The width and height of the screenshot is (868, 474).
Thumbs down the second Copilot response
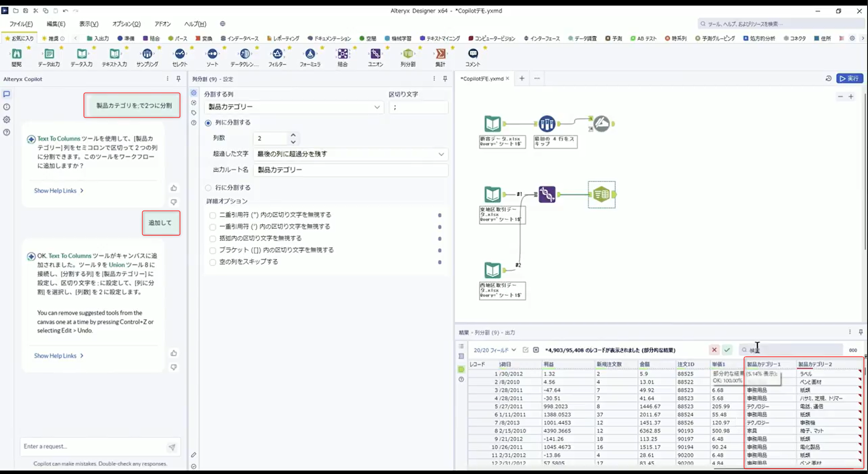click(x=174, y=367)
